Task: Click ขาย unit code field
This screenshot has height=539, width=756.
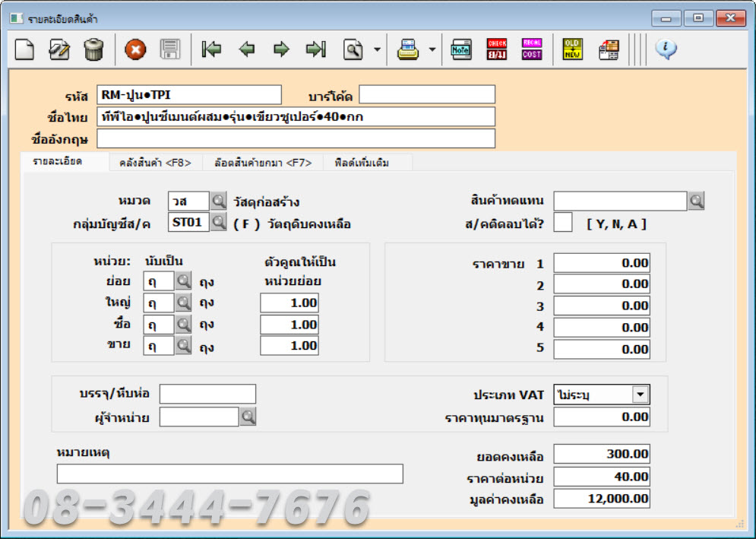Action: pos(159,345)
